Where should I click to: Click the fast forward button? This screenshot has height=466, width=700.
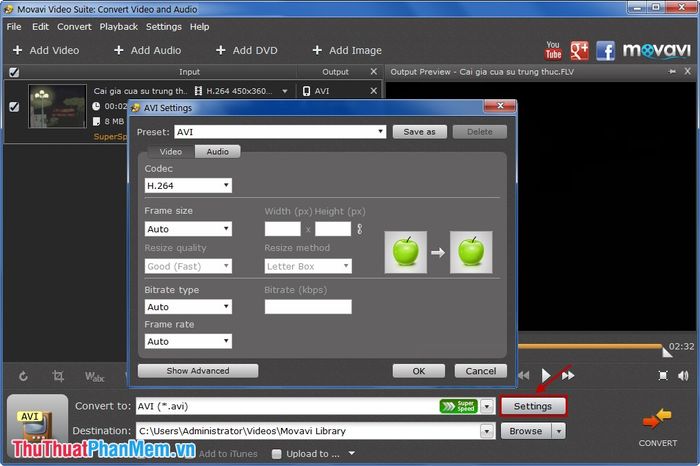(x=568, y=375)
